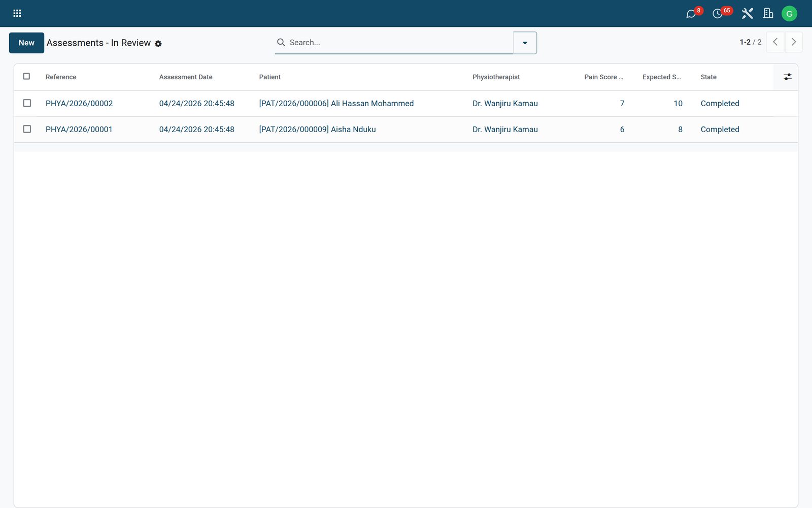The width and height of the screenshot is (812, 508).
Task: Click Completed state in Ali Hassan's row
Action: pos(720,104)
